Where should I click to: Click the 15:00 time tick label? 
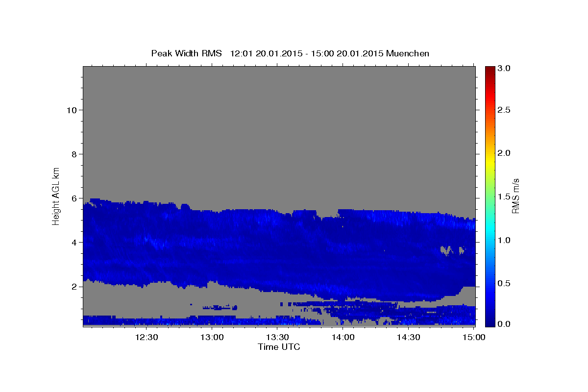point(473,337)
